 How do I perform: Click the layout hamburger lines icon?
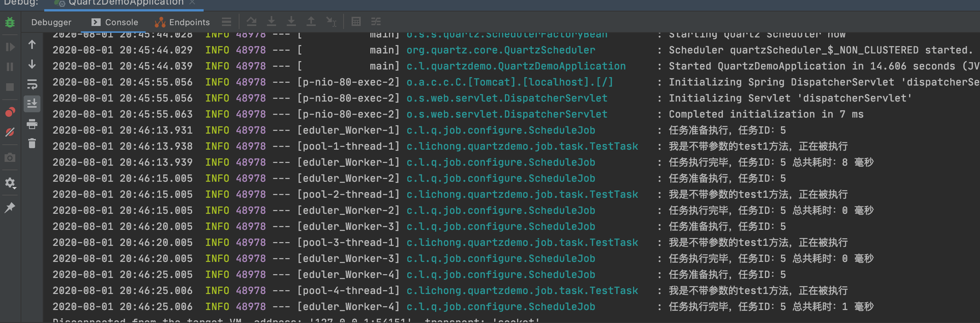click(x=227, y=22)
